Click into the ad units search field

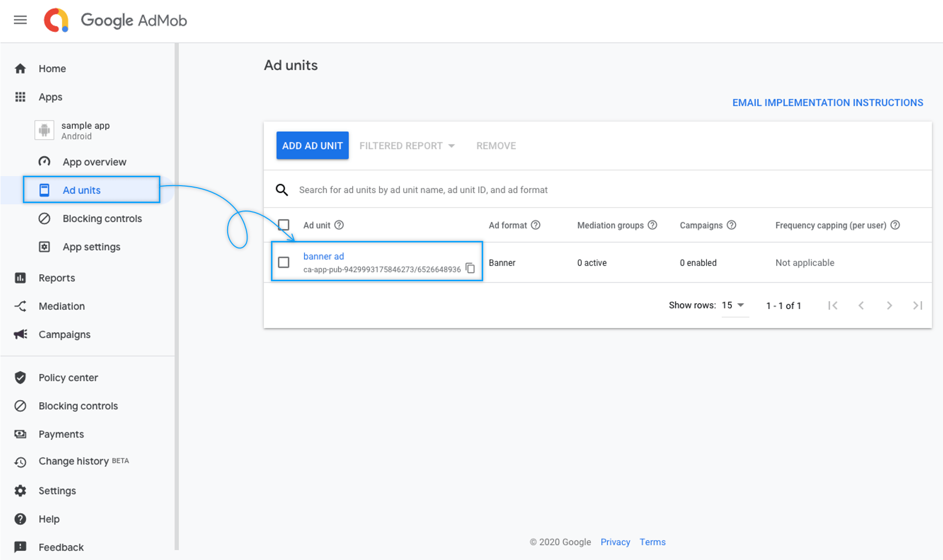click(423, 190)
